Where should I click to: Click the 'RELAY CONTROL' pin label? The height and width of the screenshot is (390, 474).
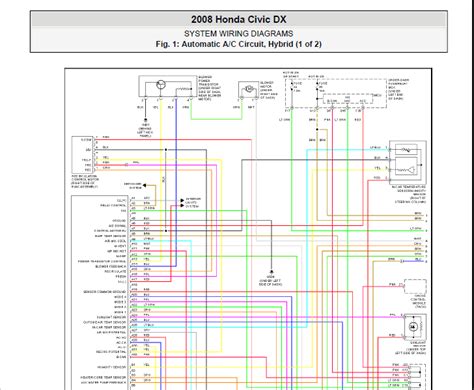tap(113, 205)
